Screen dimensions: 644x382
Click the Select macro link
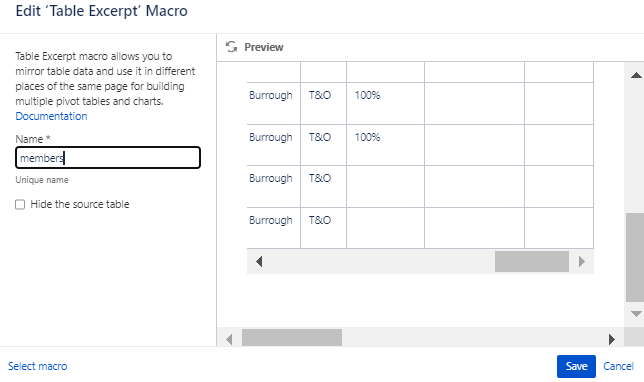coord(37,366)
